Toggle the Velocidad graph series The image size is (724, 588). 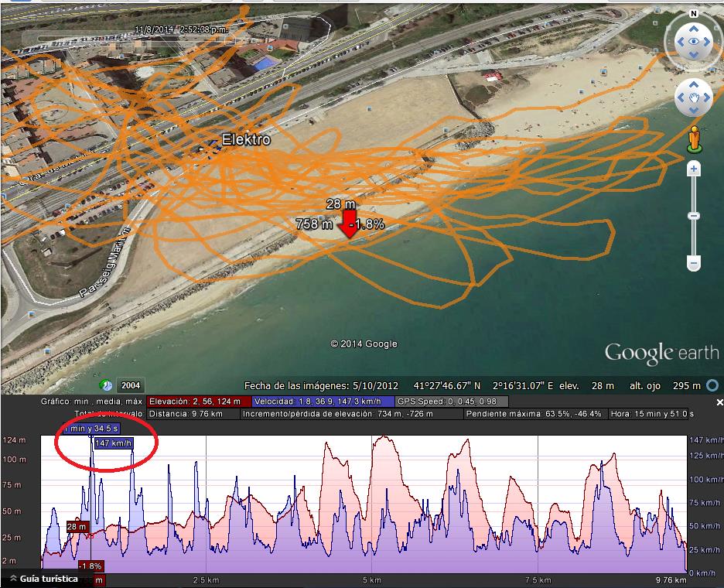tap(323, 402)
